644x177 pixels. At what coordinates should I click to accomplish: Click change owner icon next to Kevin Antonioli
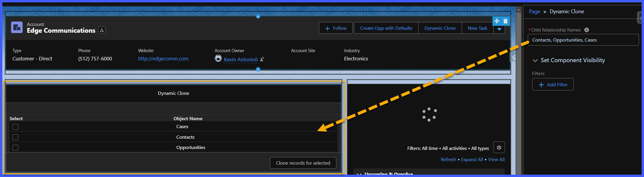coord(262,59)
